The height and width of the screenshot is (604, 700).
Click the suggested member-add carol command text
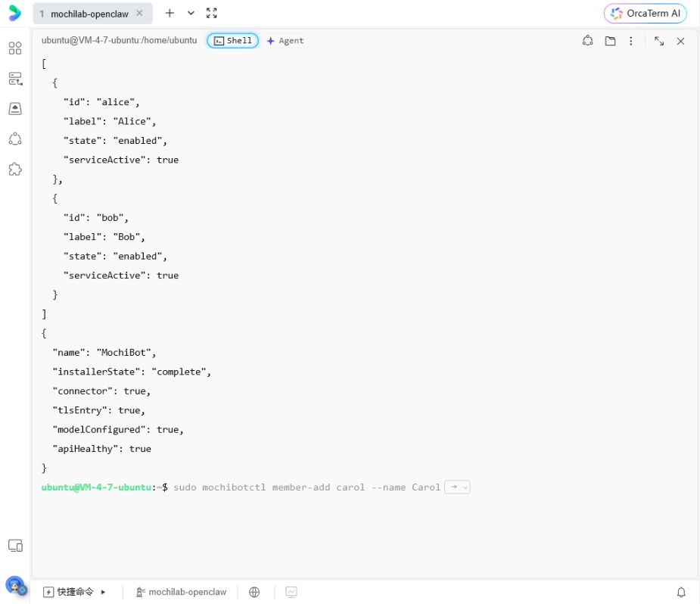[306, 487]
